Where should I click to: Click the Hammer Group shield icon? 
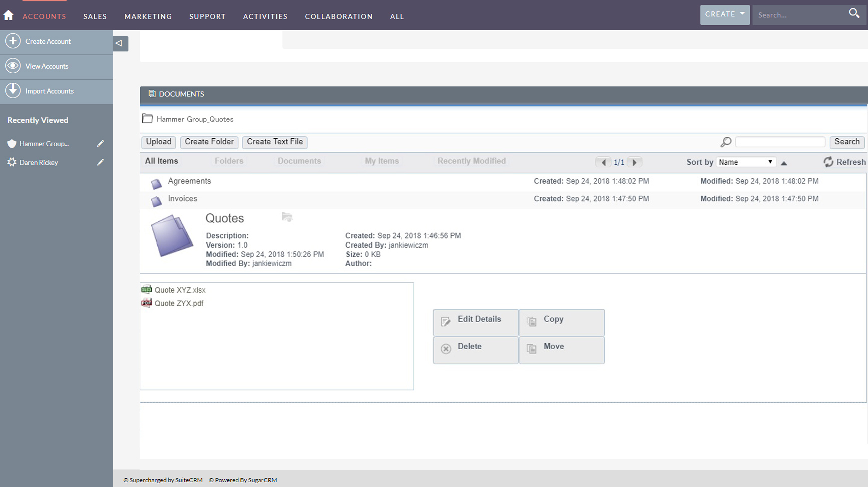click(12, 144)
